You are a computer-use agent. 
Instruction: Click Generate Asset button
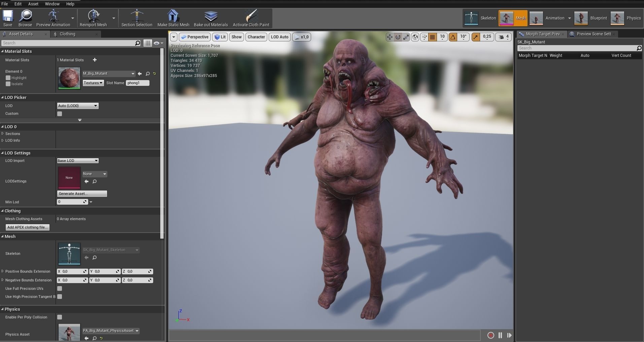pyautogui.click(x=82, y=194)
